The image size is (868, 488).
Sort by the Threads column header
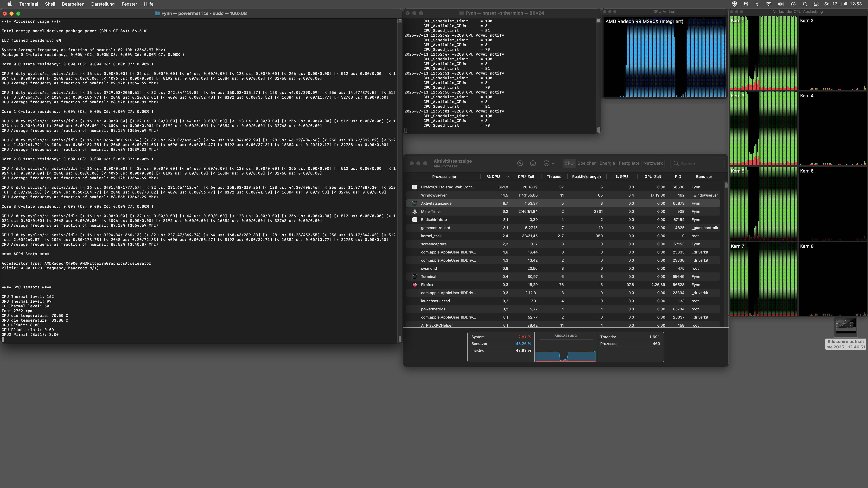(554, 177)
